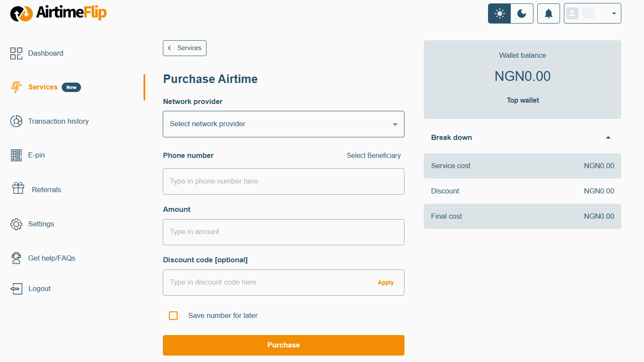Open notifications bell
The image size is (644, 362).
click(548, 14)
